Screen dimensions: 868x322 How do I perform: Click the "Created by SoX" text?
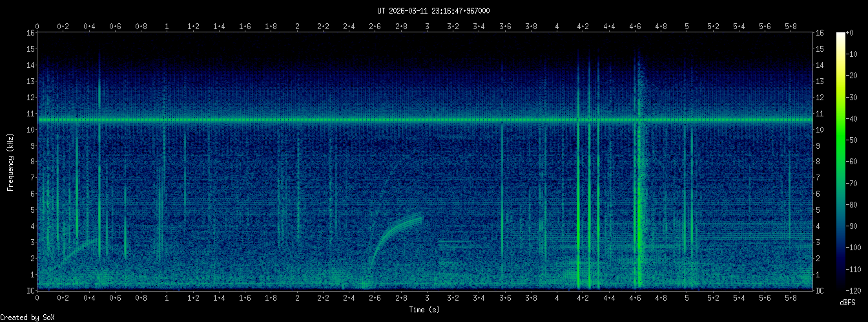coord(27,317)
